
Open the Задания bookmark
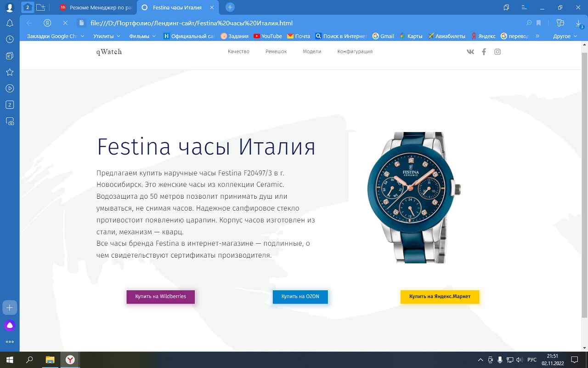click(x=234, y=36)
